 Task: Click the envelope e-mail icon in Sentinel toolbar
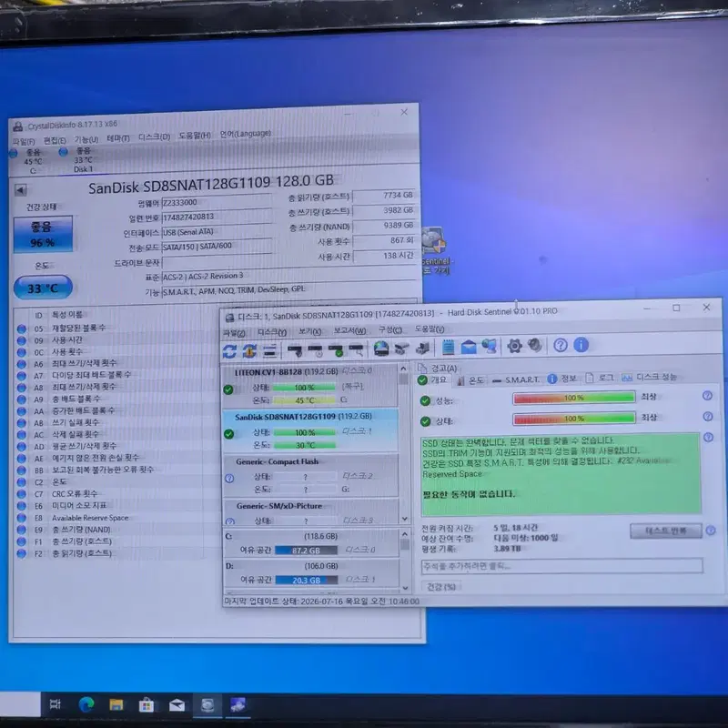469,347
